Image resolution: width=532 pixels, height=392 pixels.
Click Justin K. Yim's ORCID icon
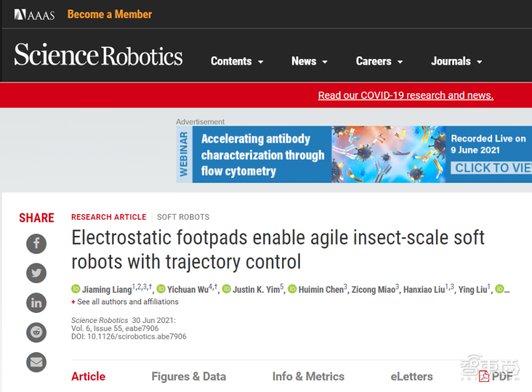pos(227,289)
